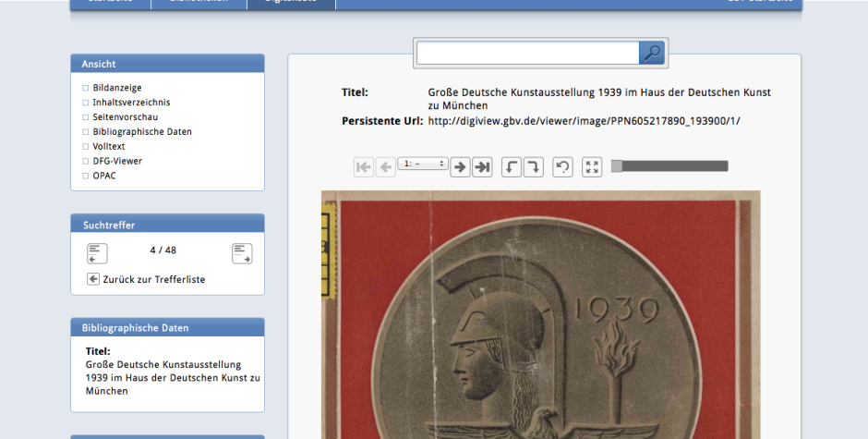Open OPAC link
The width and height of the screenshot is (868, 439).
[x=104, y=176]
